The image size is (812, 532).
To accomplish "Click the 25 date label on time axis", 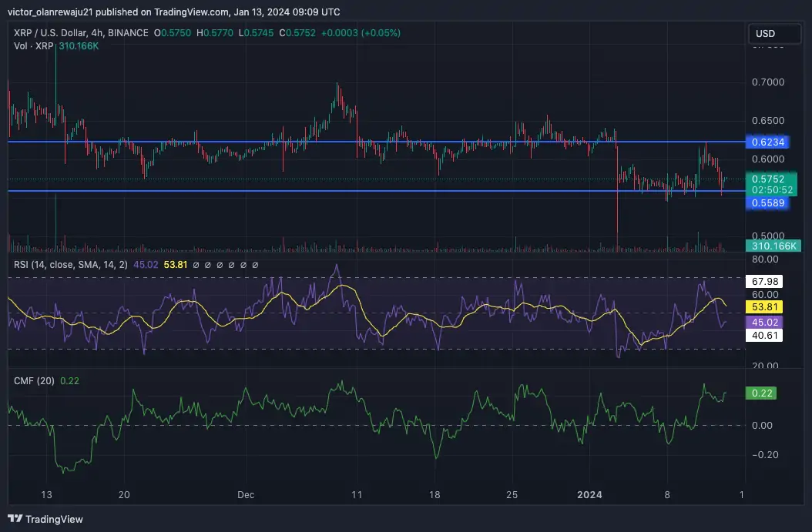I will tap(512, 495).
